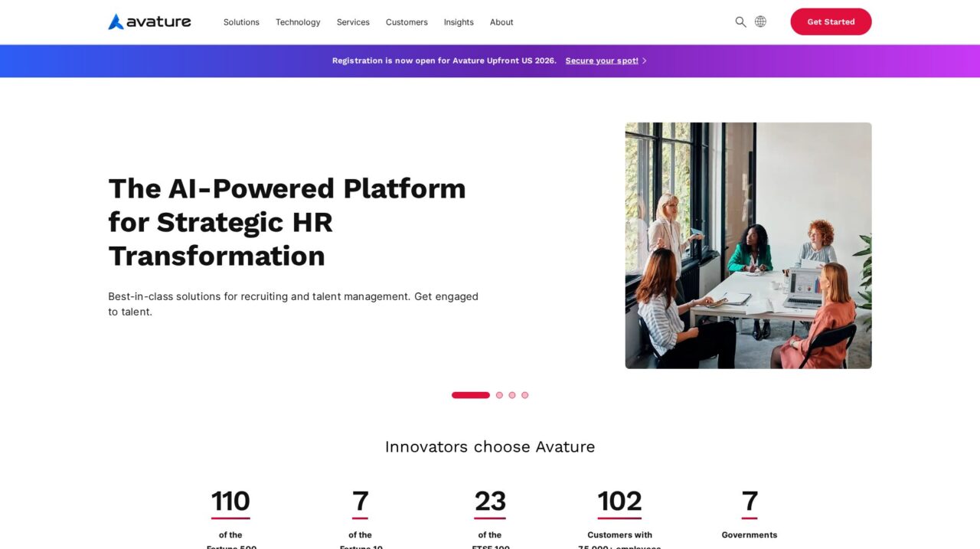Image resolution: width=980 pixels, height=549 pixels.
Task: Open the Solutions menu
Action: click(241, 22)
